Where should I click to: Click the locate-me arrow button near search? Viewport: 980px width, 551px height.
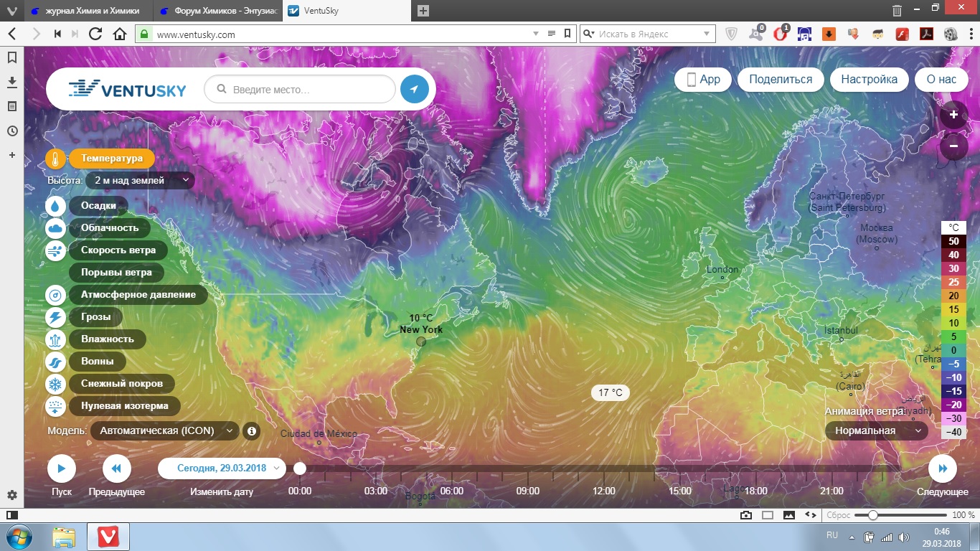[x=414, y=90]
